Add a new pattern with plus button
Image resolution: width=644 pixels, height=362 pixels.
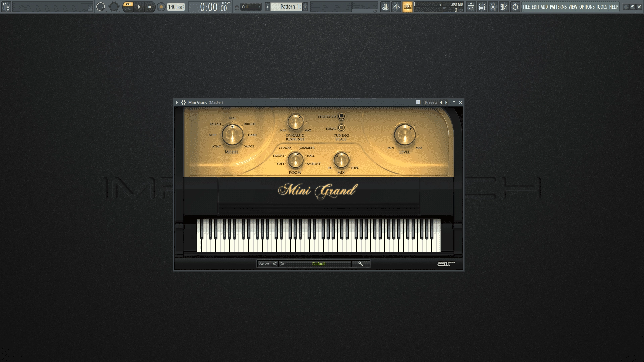[x=305, y=7]
